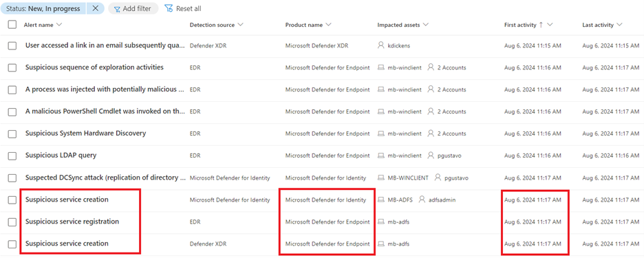Screen dimensions: 644x258
Task: Open Suspicious sequence of exploration activities alert
Action: (x=94, y=67)
